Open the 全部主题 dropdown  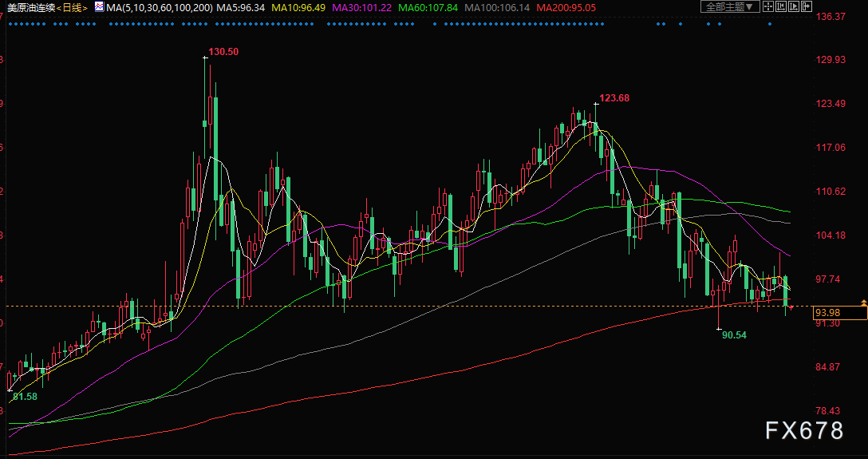(x=730, y=6)
